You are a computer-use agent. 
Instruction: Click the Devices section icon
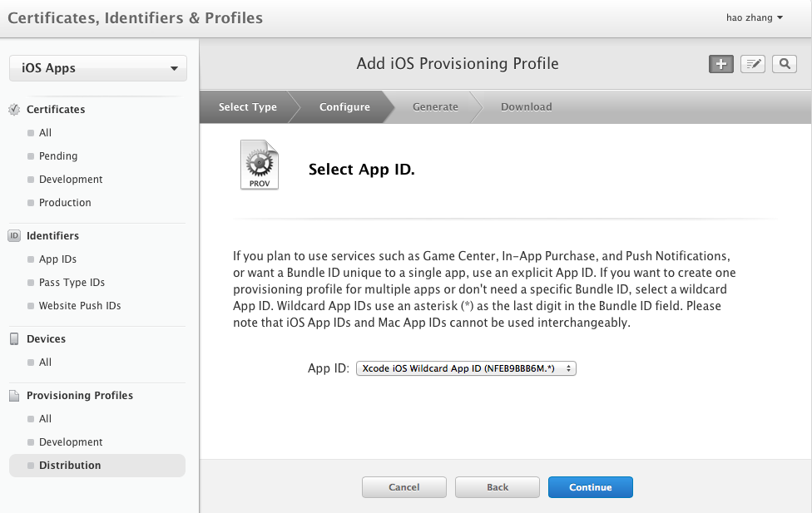[14, 339]
